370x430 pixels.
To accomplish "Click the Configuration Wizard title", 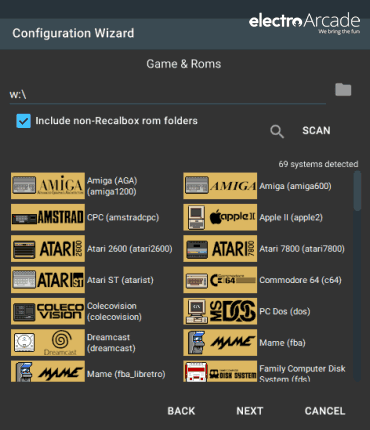I will click(x=73, y=33).
